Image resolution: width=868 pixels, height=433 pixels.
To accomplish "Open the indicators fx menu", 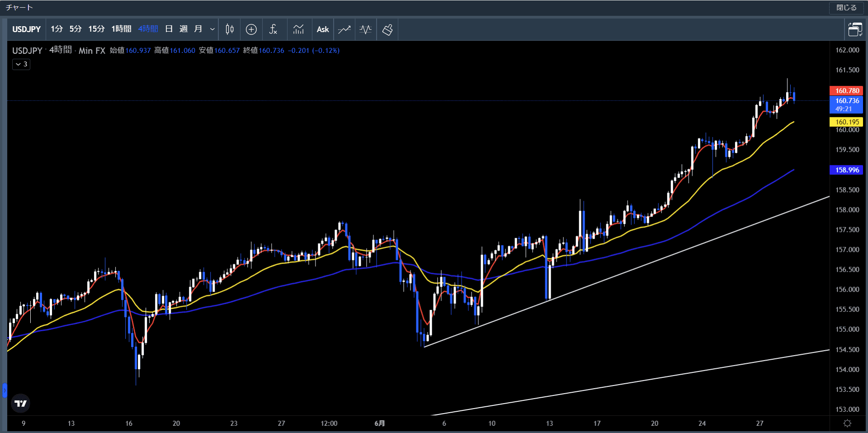I will tap(273, 29).
